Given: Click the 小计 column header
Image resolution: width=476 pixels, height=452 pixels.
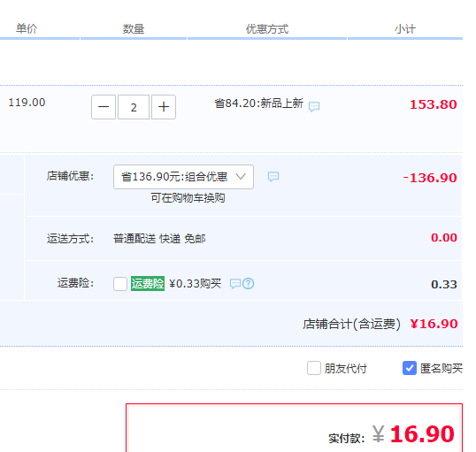Looking at the screenshot, I should coord(405,29).
